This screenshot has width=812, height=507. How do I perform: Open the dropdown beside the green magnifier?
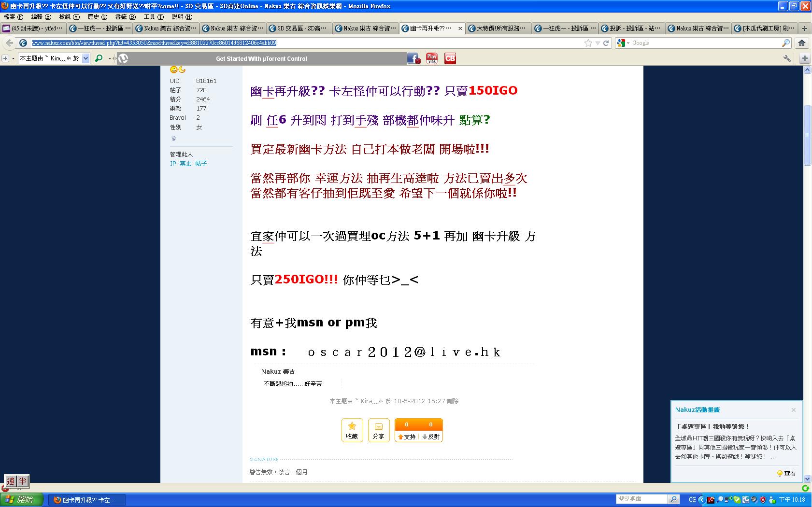110,58
